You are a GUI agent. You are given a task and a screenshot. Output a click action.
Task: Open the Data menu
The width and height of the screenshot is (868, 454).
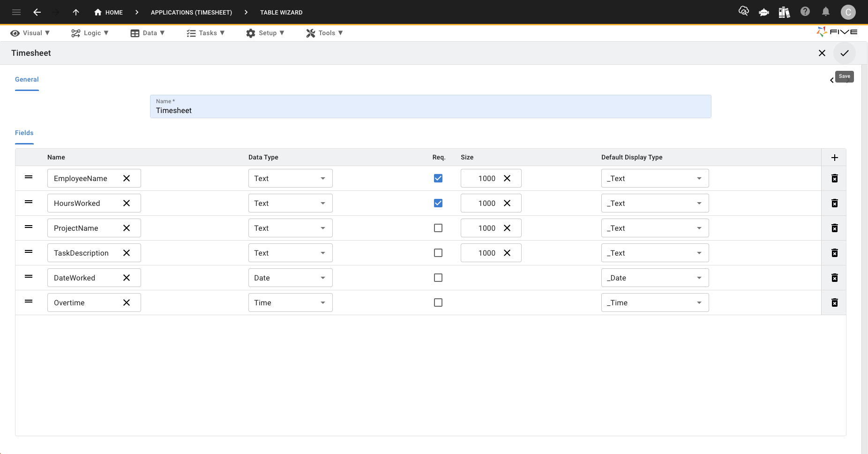point(148,33)
